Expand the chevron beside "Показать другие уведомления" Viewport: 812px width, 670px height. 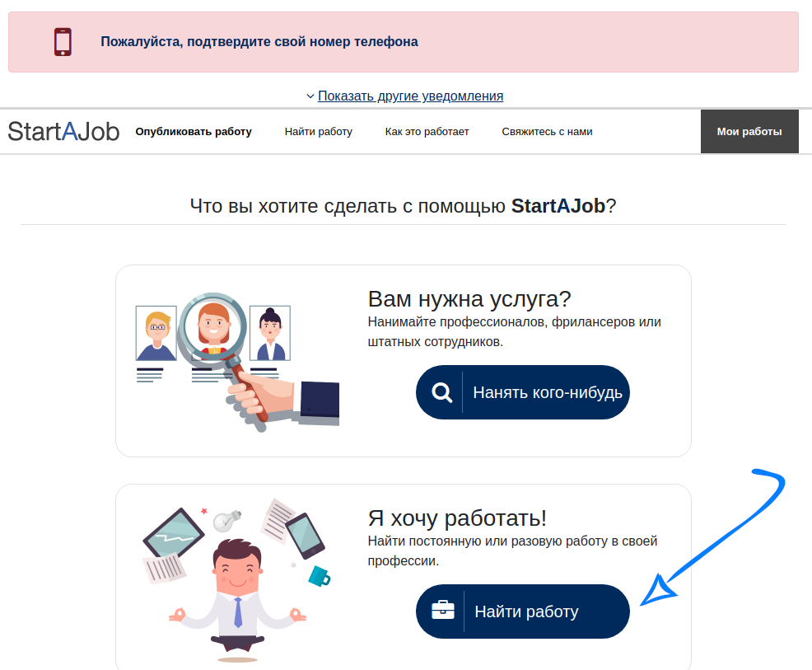310,96
